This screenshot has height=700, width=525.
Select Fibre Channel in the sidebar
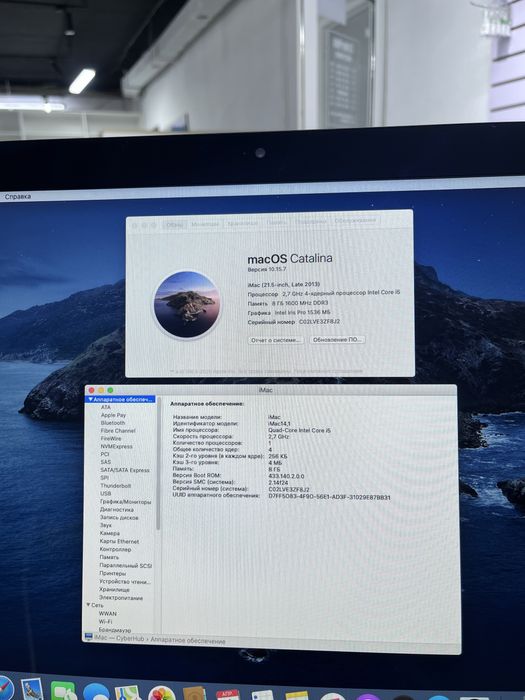(x=118, y=431)
